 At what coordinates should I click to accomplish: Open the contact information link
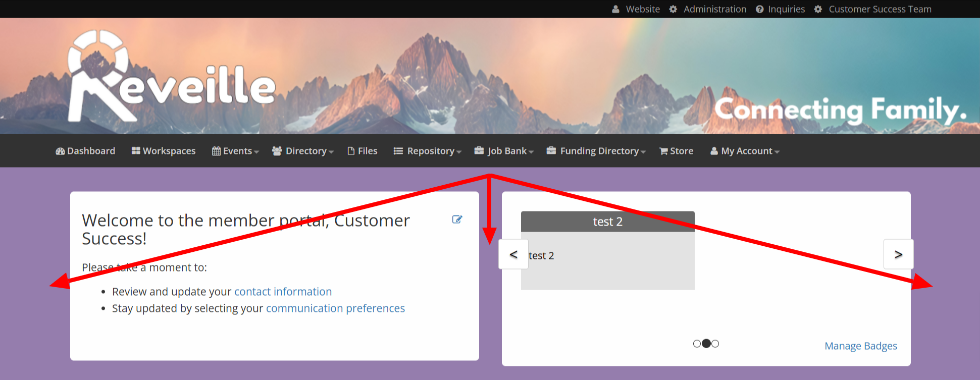[x=283, y=292]
